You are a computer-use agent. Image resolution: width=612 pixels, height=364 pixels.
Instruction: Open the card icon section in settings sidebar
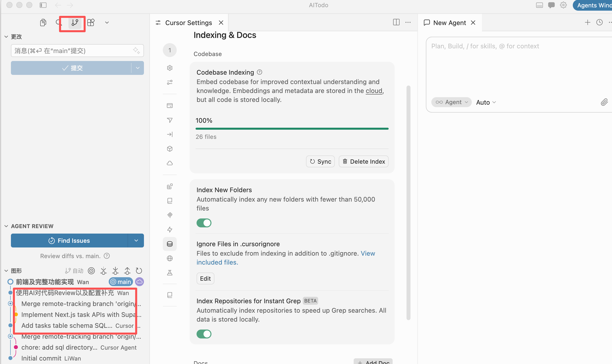[x=170, y=106]
